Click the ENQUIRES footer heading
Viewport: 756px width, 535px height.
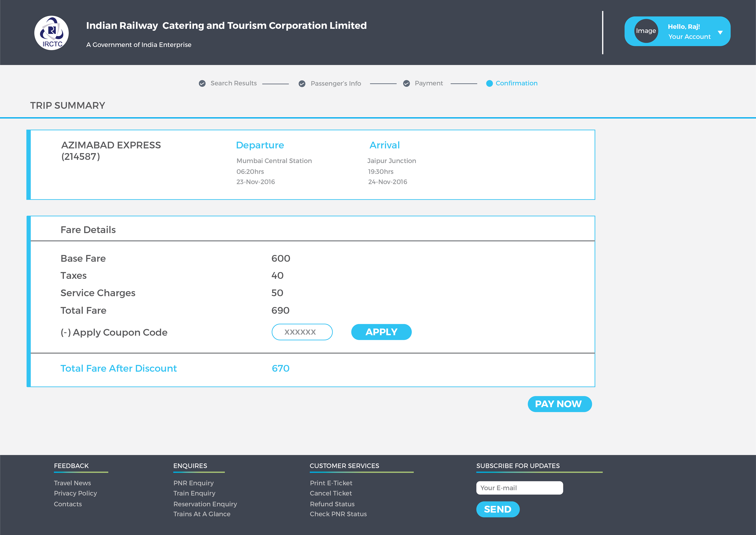pyautogui.click(x=190, y=466)
